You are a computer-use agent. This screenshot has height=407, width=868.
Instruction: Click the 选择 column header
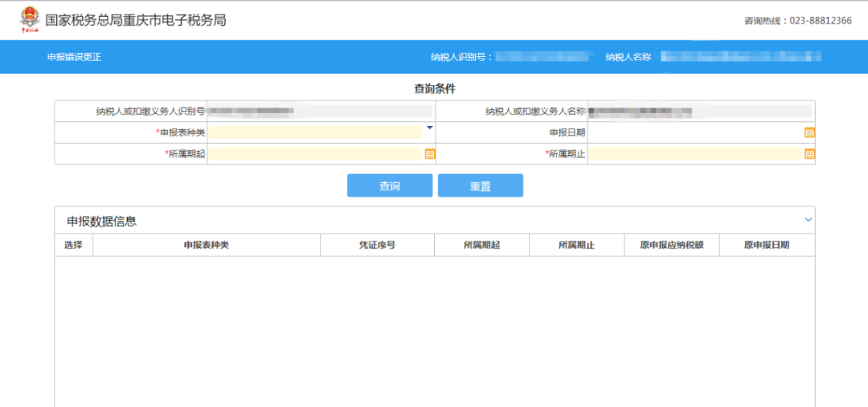(74, 245)
